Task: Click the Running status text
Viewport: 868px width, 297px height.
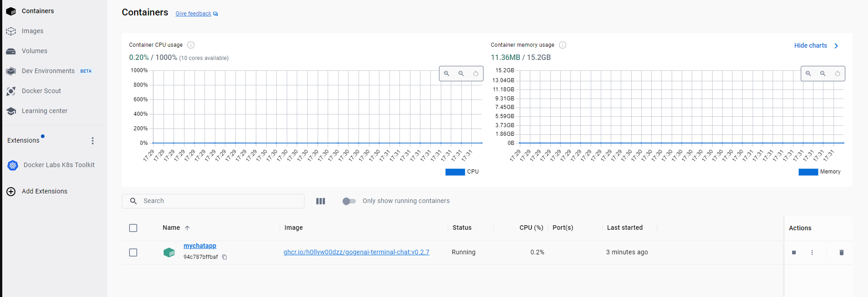Action: (x=464, y=252)
